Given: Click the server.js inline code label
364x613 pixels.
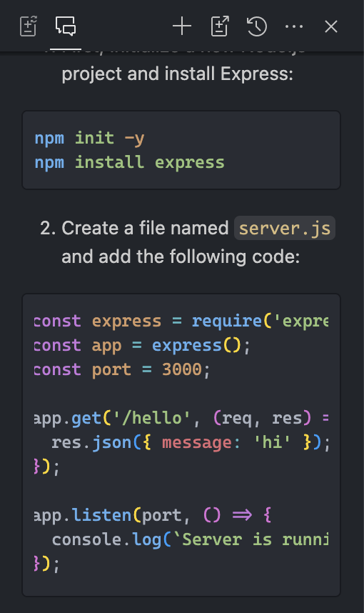Looking at the screenshot, I should click(284, 228).
